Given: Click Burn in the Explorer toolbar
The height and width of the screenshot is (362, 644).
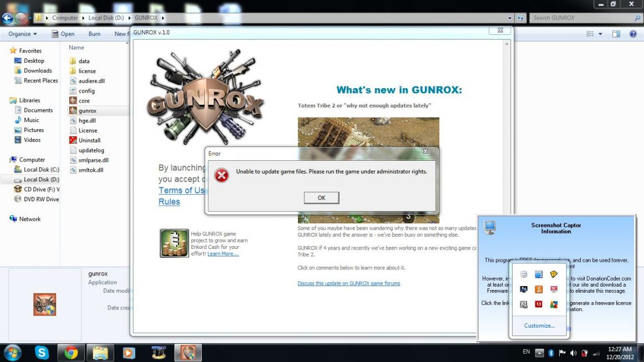Looking at the screenshot, I should pyautogui.click(x=94, y=34).
